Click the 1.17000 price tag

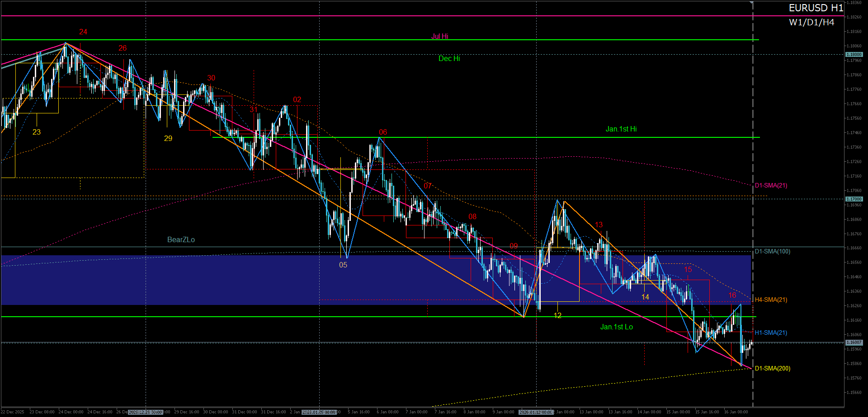pyautogui.click(x=854, y=199)
